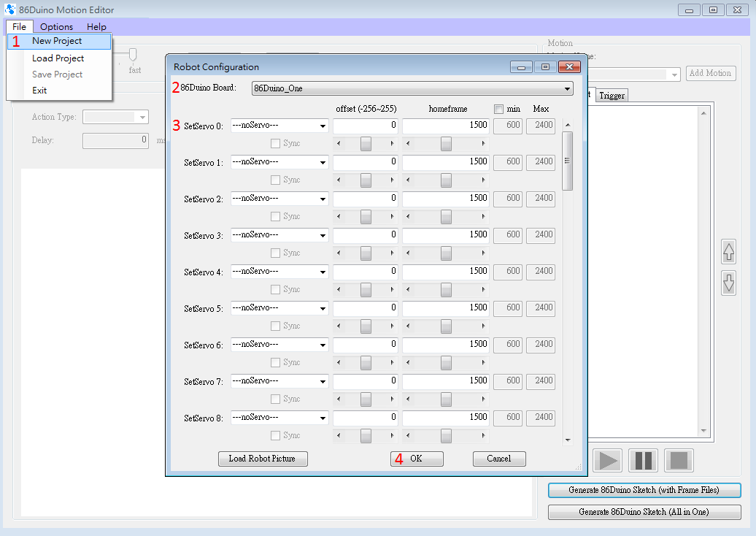Move motion item up with arrow icon
The image size is (756, 536).
click(728, 252)
